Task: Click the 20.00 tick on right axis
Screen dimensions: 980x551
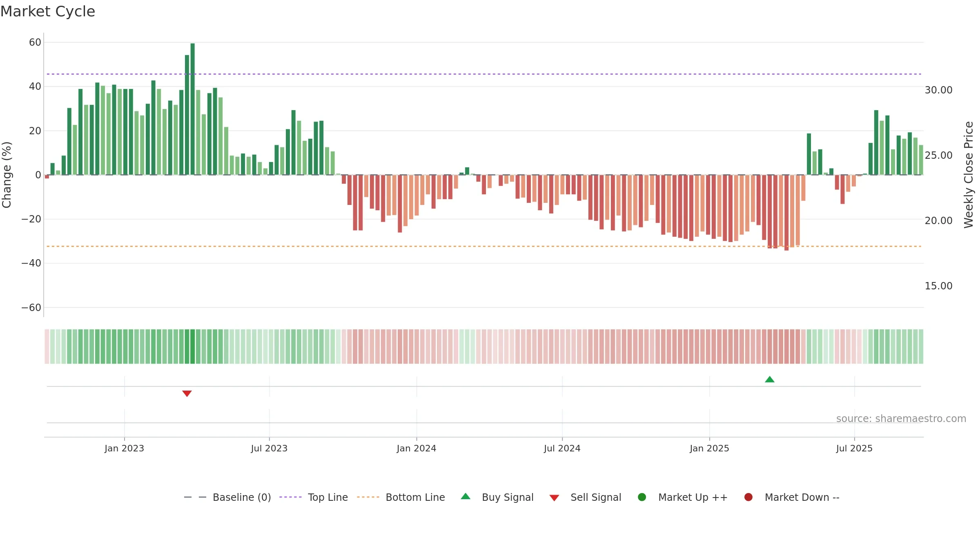Action: (938, 220)
